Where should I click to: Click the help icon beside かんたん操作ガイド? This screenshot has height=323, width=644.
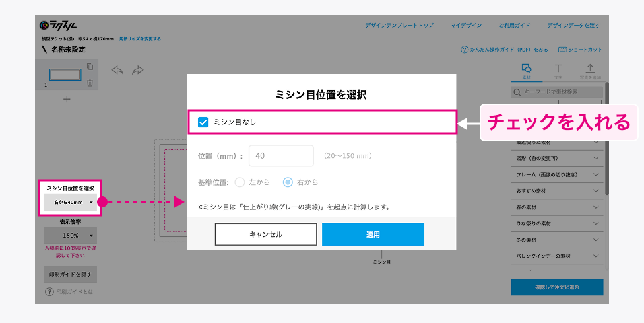tap(465, 50)
